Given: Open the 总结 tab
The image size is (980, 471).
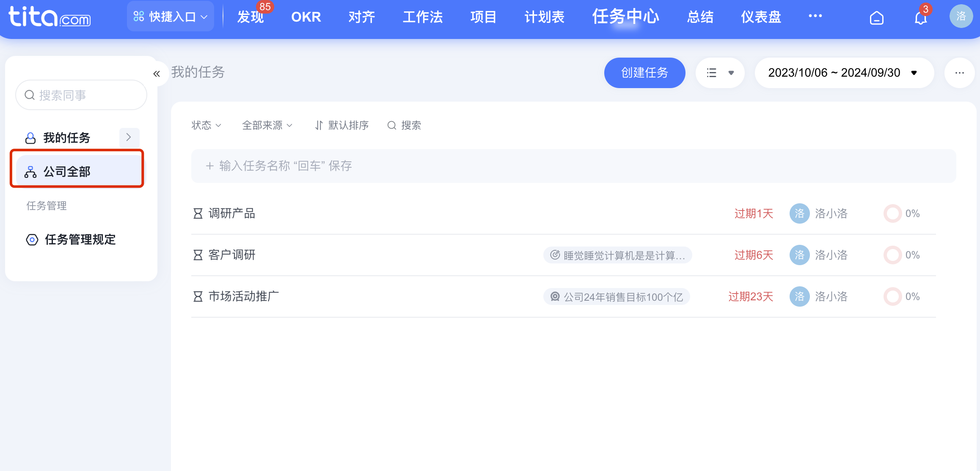Looking at the screenshot, I should point(700,17).
